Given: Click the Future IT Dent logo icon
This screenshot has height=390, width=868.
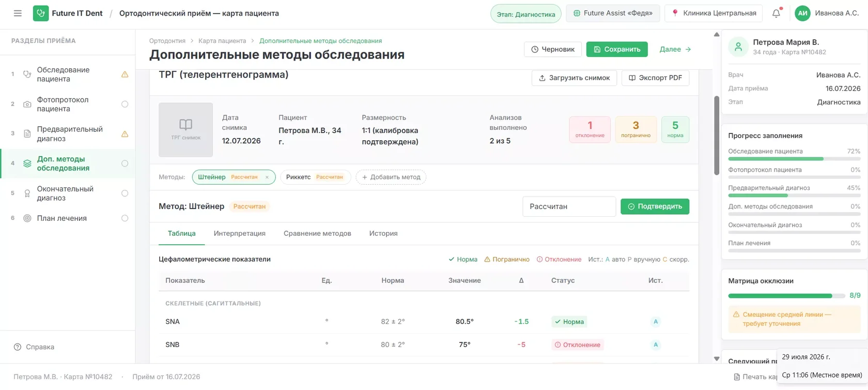Looking at the screenshot, I should click(41, 13).
